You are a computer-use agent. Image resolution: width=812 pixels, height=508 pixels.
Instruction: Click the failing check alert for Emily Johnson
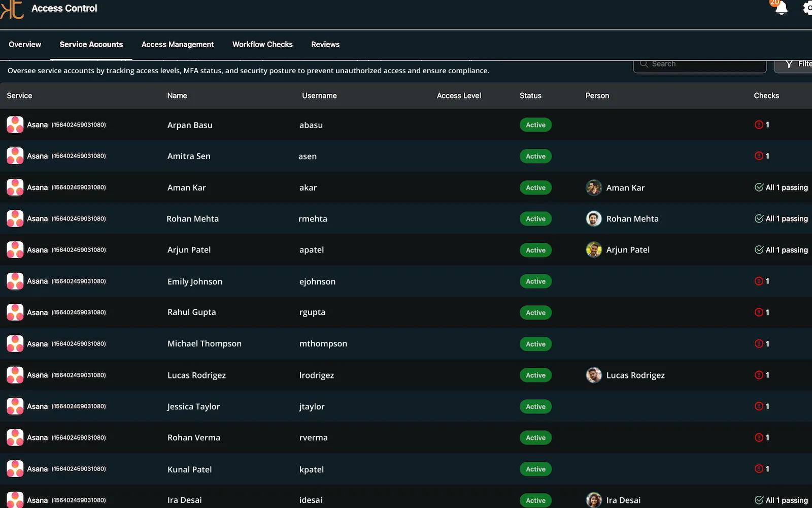pyautogui.click(x=759, y=281)
